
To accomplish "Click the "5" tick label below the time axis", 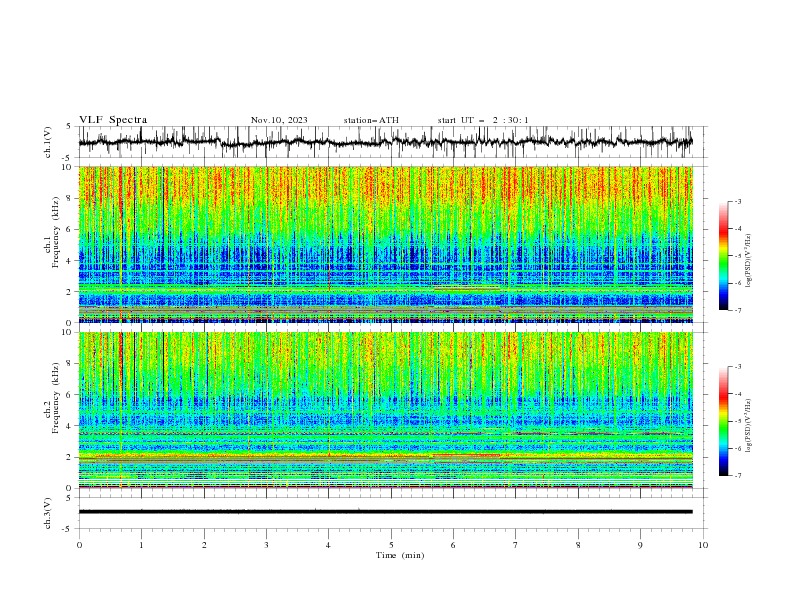I will click(x=391, y=545).
